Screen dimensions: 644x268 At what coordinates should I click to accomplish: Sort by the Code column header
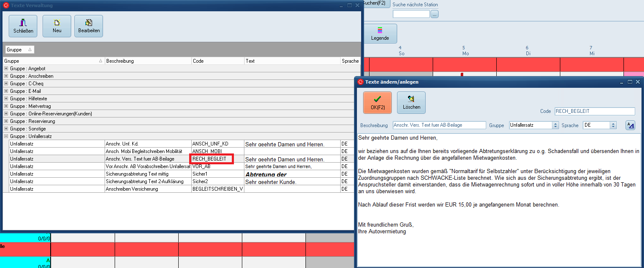pos(217,61)
